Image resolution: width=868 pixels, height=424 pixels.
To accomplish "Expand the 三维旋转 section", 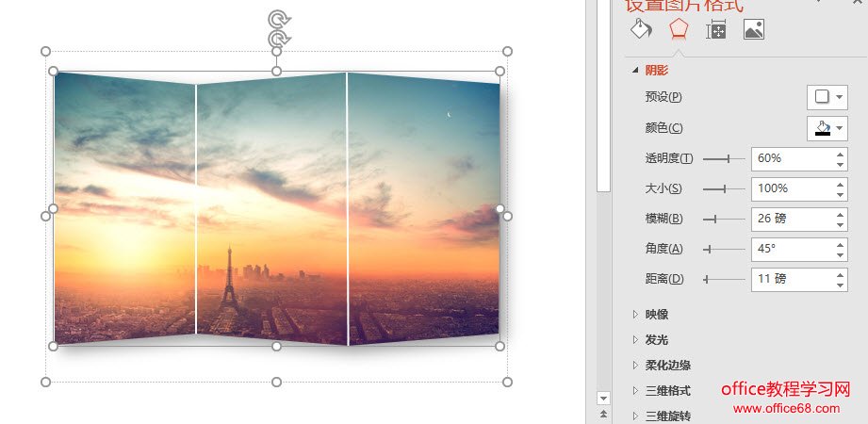I will [x=635, y=416].
